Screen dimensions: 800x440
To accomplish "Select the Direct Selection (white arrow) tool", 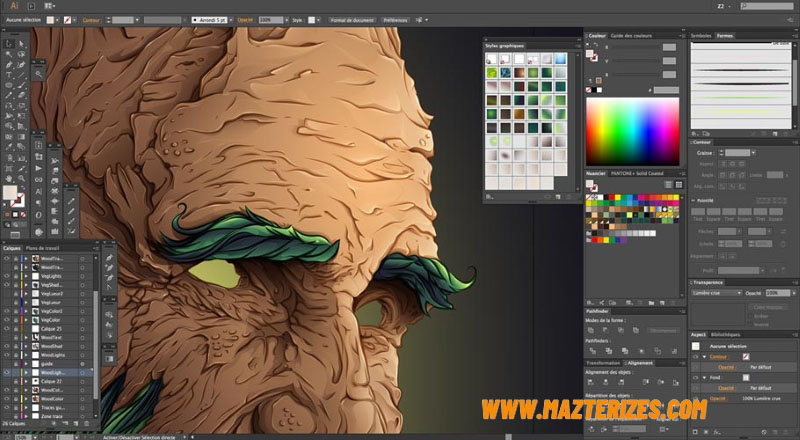I will 21,44.
